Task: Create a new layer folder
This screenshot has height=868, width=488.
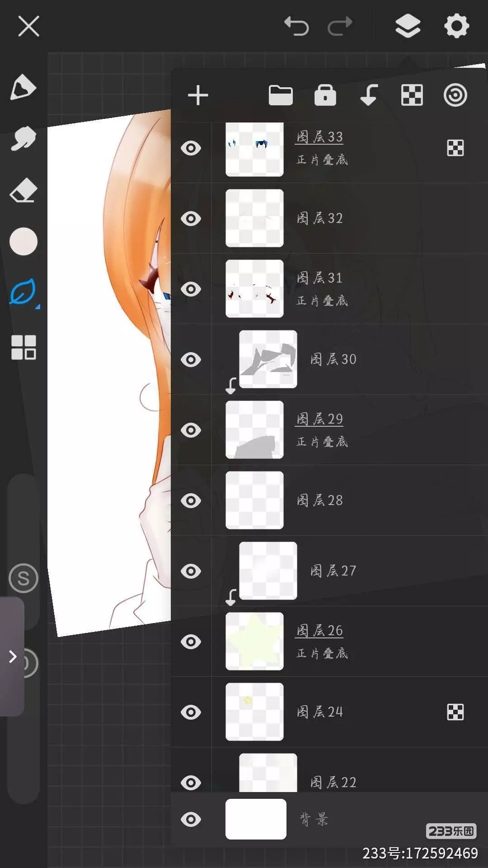Action: tap(281, 95)
